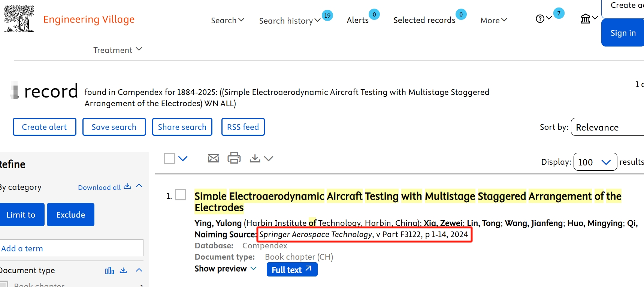
Task: Click the email results envelope icon
Action: 213,158
